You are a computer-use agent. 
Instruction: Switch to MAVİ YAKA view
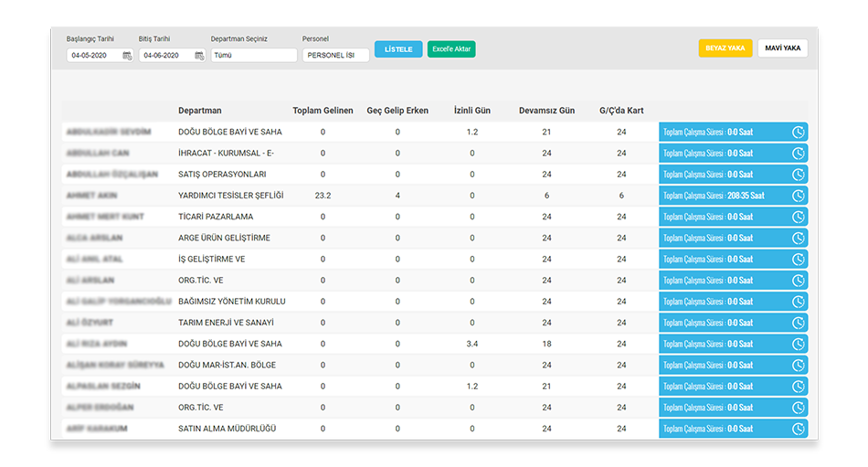pos(782,48)
